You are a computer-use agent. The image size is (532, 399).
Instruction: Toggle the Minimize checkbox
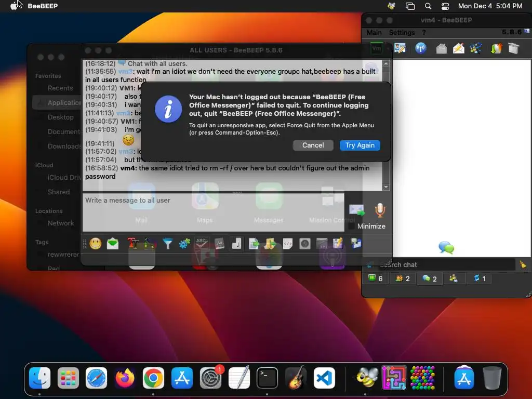point(352,226)
